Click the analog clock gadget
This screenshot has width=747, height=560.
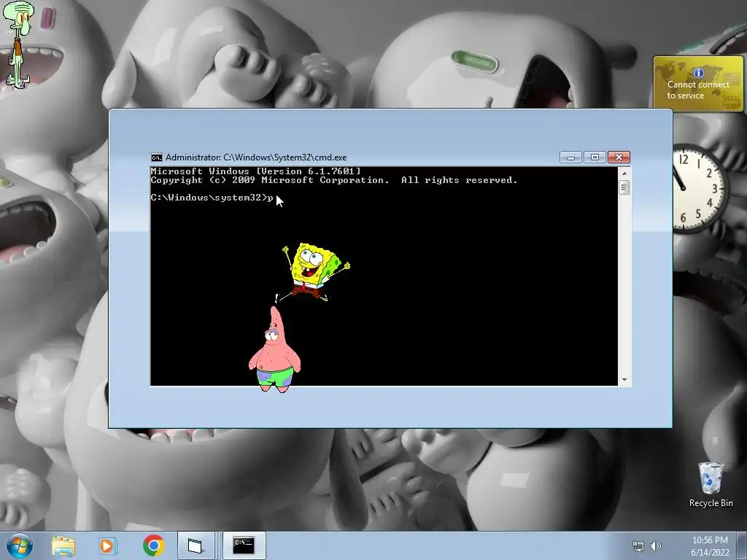700,189
